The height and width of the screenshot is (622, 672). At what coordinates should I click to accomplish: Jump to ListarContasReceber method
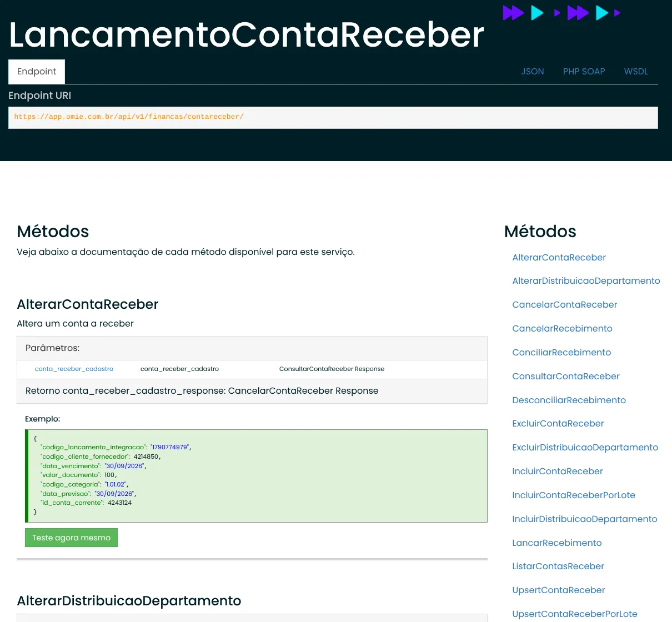[x=558, y=566]
